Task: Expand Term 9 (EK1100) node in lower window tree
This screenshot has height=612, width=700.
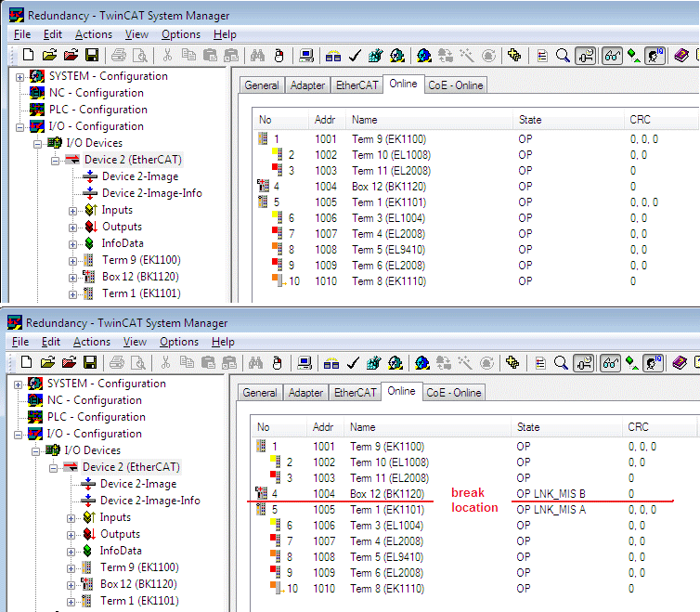Action: click(x=71, y=568)
